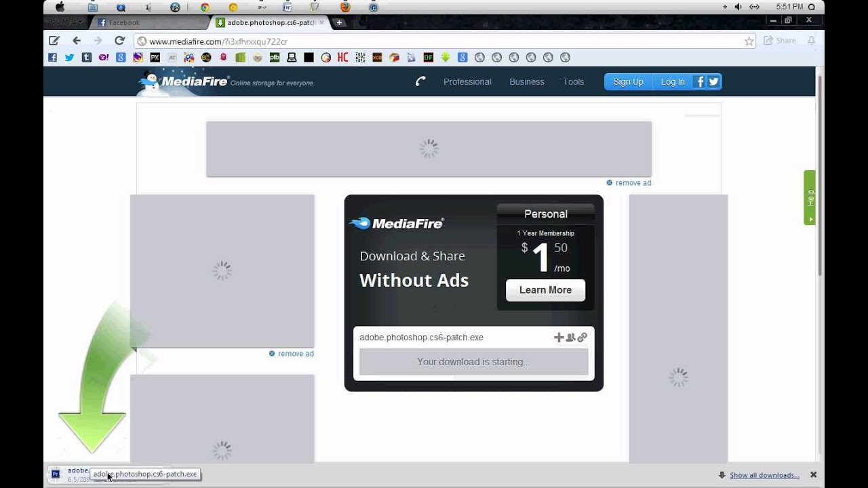The image size is (868, 488).
Task: Click the Your download is starting message
Action: [x=473, y=362]
